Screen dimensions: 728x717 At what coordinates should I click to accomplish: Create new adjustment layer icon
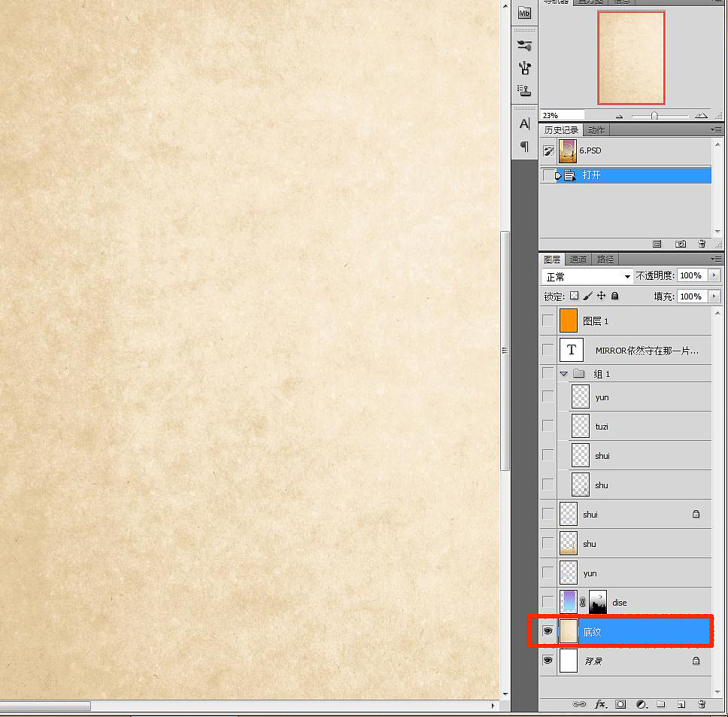641,704
